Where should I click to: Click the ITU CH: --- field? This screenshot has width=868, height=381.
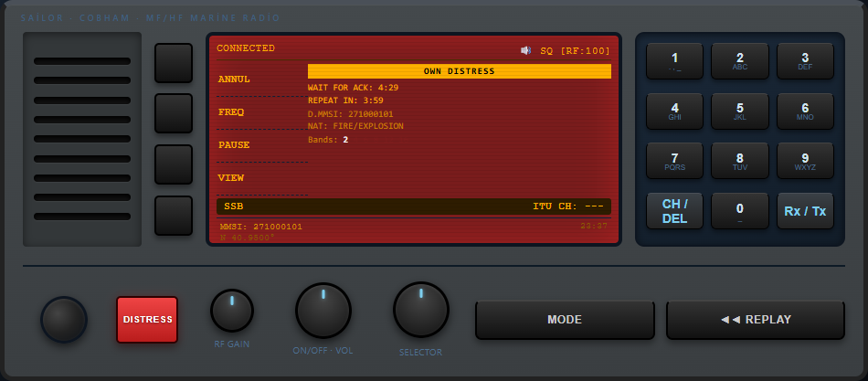568,206
